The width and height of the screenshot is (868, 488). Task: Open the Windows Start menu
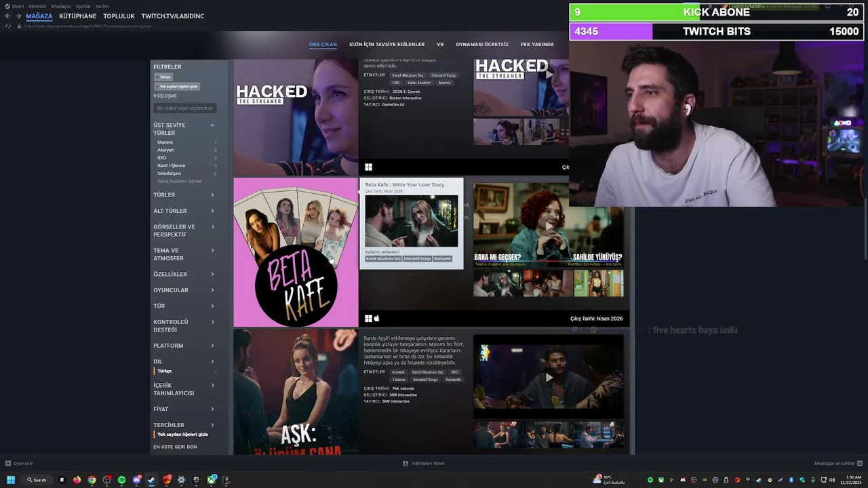[x=11, y=480]
